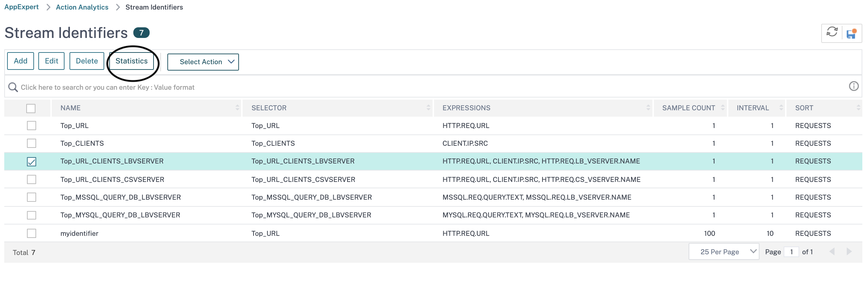Image resolution: width=868 pixels, height=283 pixels.
Task: Click the MSSQL.REQ.QUERY.TEXT expression cell
Action: click(x=537, y=197)
